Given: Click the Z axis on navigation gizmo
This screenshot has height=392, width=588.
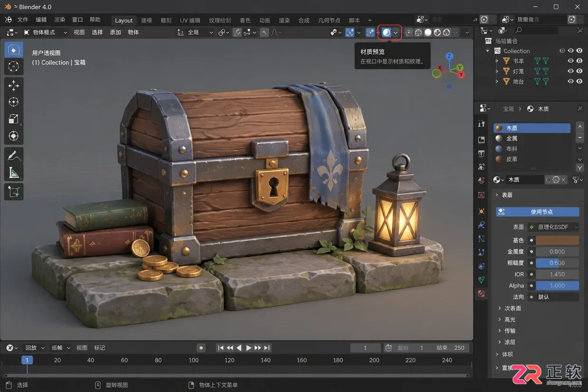Looking at the screenshot, I should 449,56.
